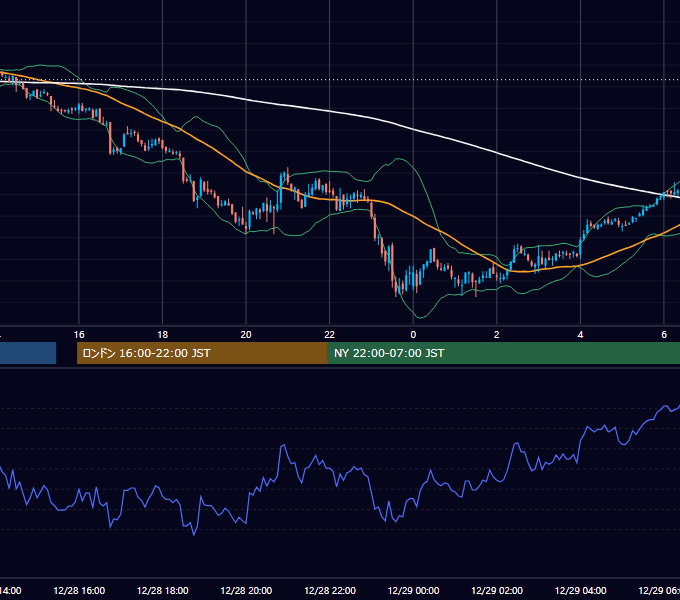Select the NY 22:00-07:00 JST session bar
This screenshot has width=680, height=600.
point(503,353)
